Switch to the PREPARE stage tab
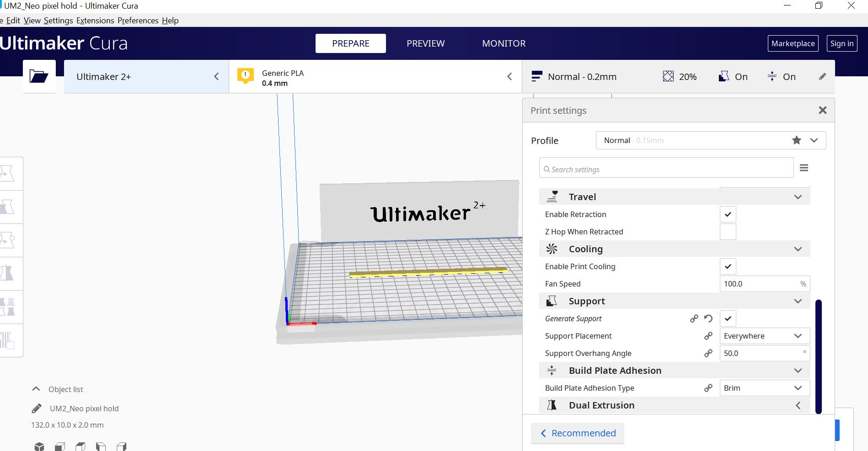The height and width of the screenshot is (451, 868). click(351, 43)
